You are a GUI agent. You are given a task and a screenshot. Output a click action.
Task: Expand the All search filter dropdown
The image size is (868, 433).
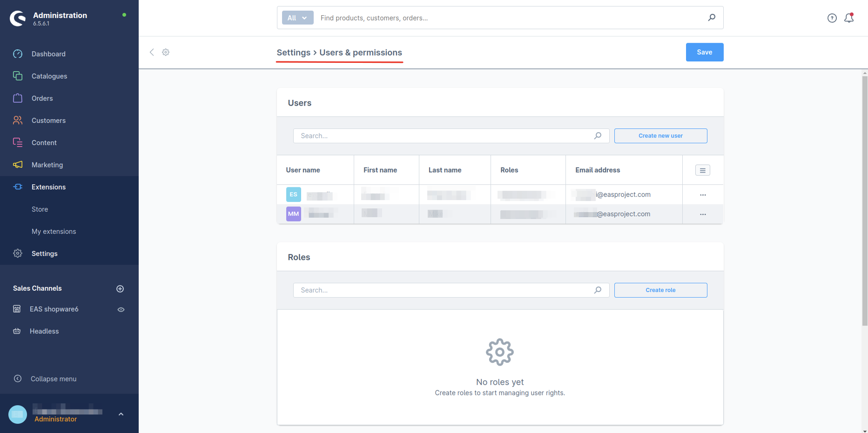[297, 18]
